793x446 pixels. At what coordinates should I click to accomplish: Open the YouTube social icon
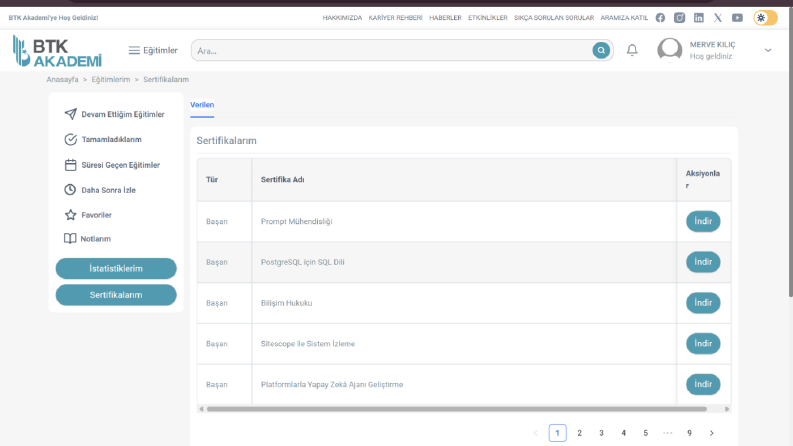(x=737, y=18)
